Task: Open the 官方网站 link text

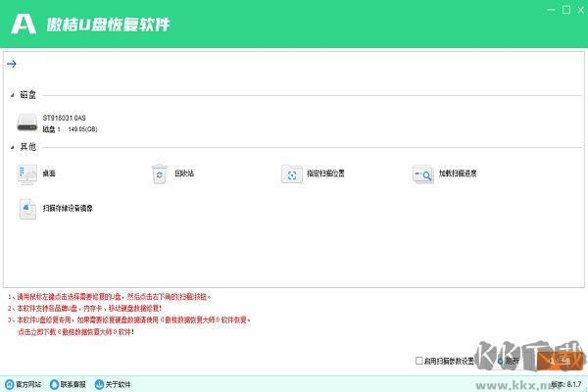Action: [x=28, y=384]
